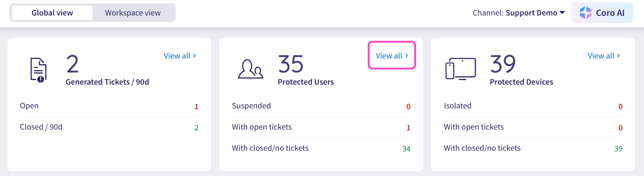
Task: View all generated tickets
Action: point(180,56)
